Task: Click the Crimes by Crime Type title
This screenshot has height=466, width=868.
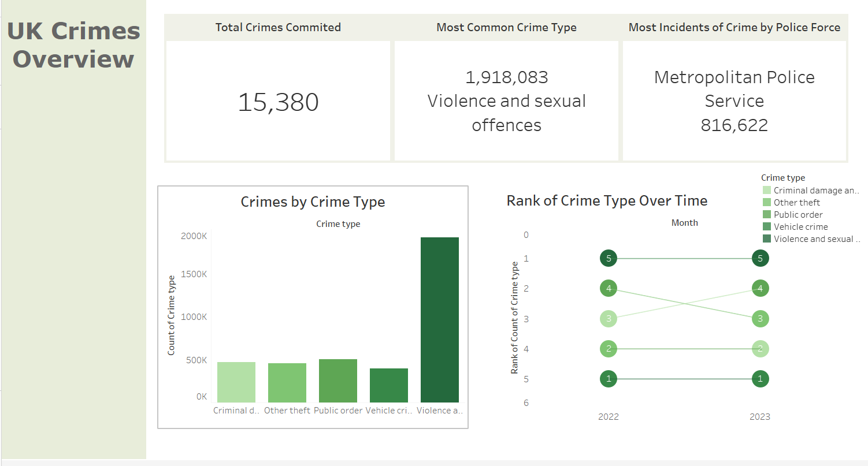Action: (x=313, y=202)
